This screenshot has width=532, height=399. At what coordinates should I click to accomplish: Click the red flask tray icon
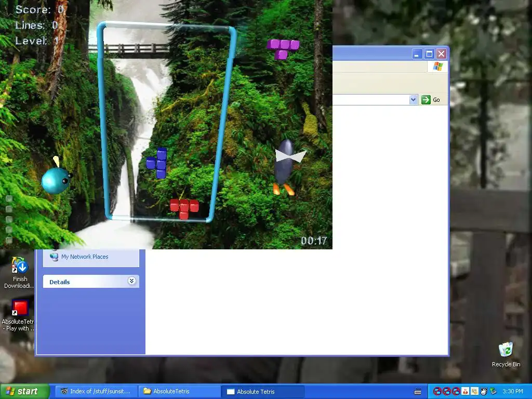(465, 391)
